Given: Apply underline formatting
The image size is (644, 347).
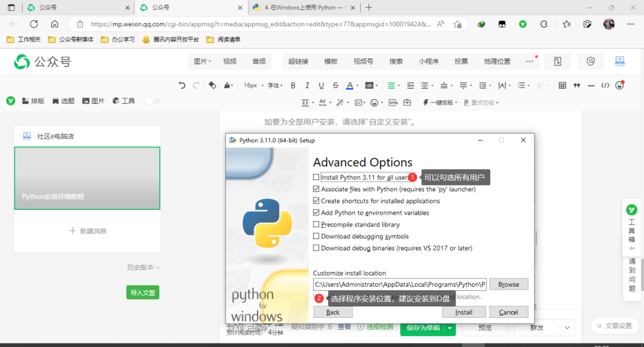Looking at the screenshot, I should 321,85.
